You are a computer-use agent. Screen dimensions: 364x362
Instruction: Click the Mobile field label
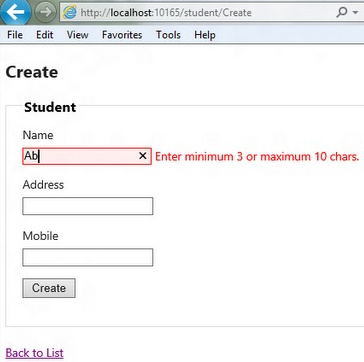tap(40, 236)
